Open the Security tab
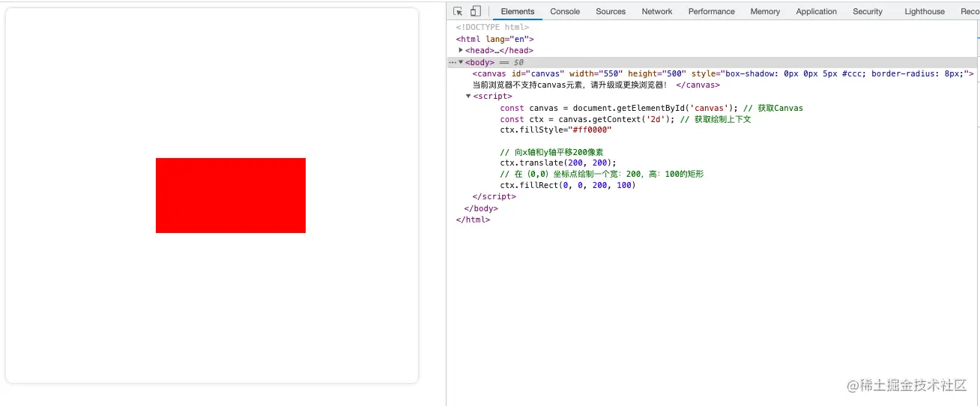The height and width of the screenshot is (406, 980). pos(868,11)
